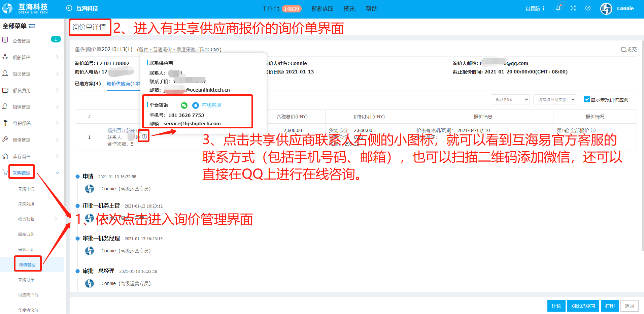The image size is (644, 314).
Task: Click the 维修管理 wrench icon
Action: click(5, 139)
